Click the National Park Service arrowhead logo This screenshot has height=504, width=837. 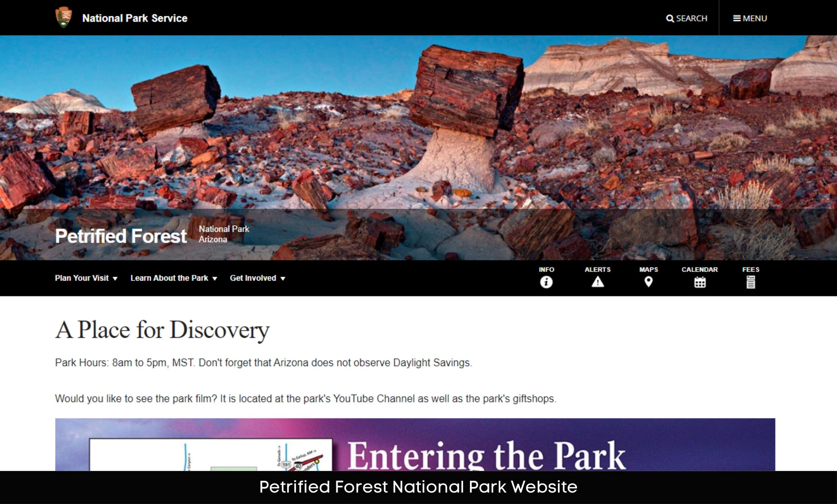(63, 17)
